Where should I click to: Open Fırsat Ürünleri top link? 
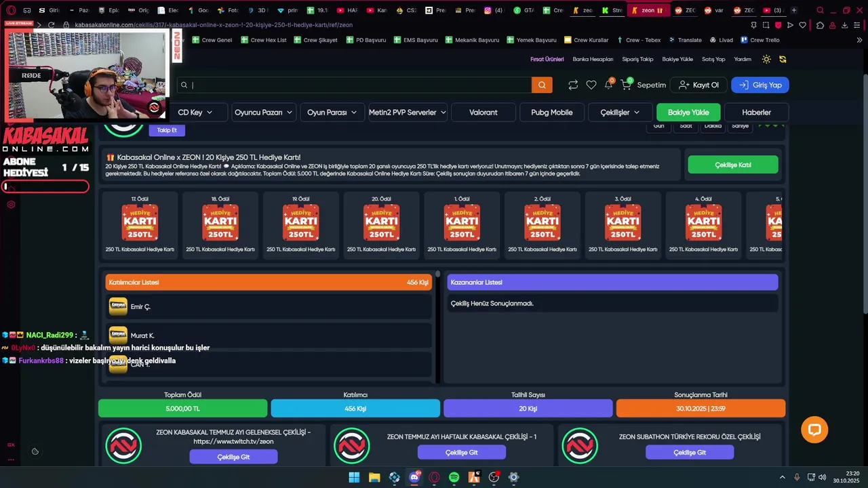pyautogui.click(x=547, y=59)
